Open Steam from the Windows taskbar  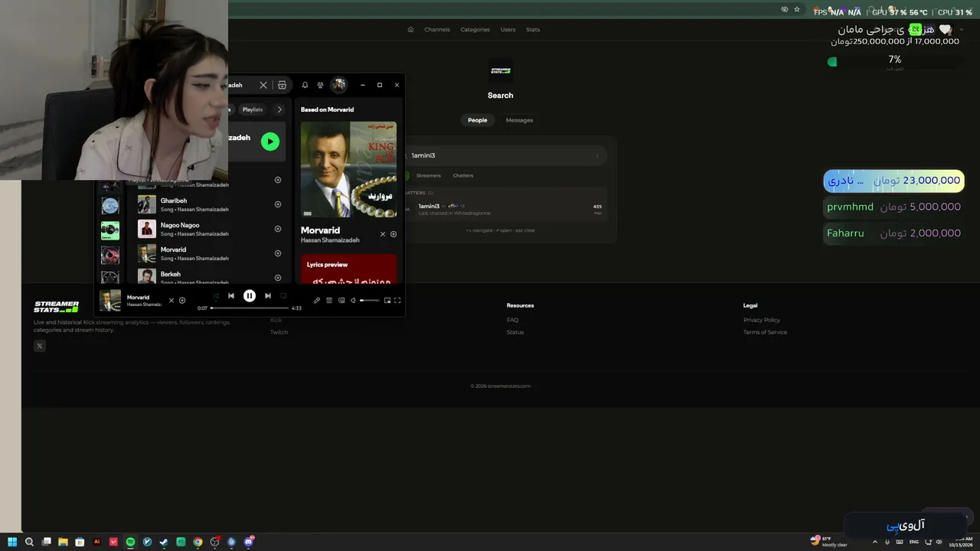click(x=164, y=542)
